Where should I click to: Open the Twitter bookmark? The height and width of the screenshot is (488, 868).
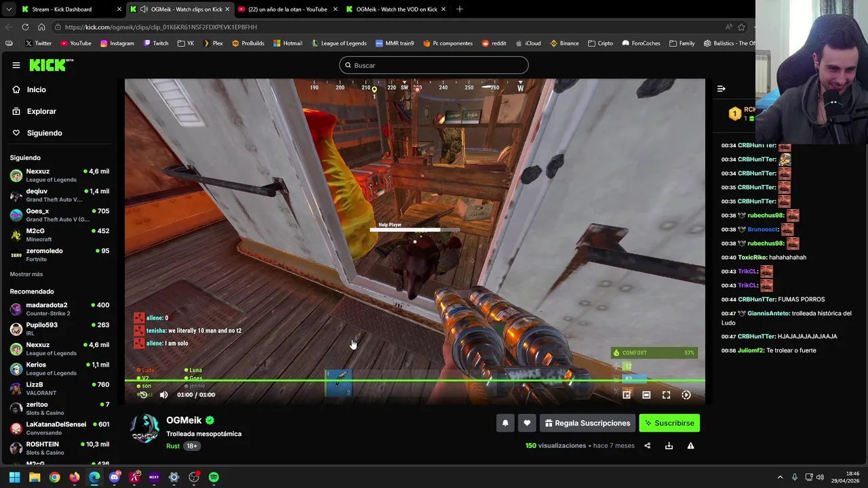point(38,43)
